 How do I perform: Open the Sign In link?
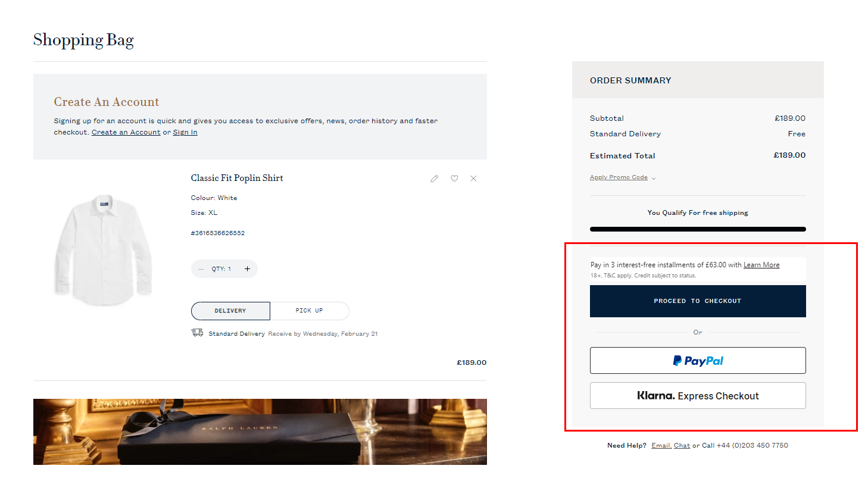point(185,132)
